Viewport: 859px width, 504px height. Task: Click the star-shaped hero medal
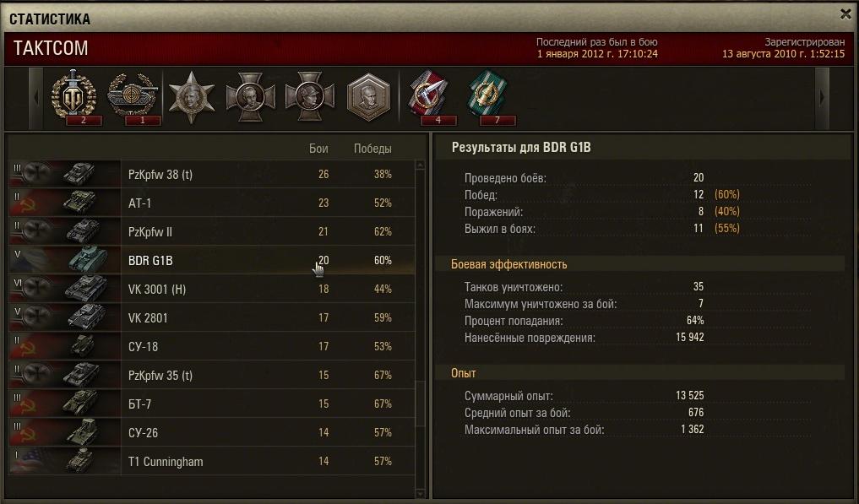[191, 97]
